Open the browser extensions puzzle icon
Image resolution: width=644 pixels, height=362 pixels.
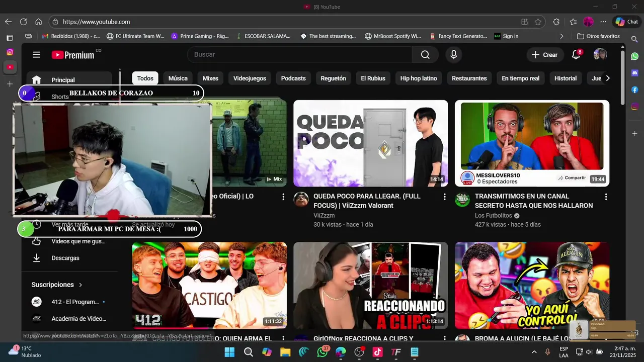tap(556, 22)
